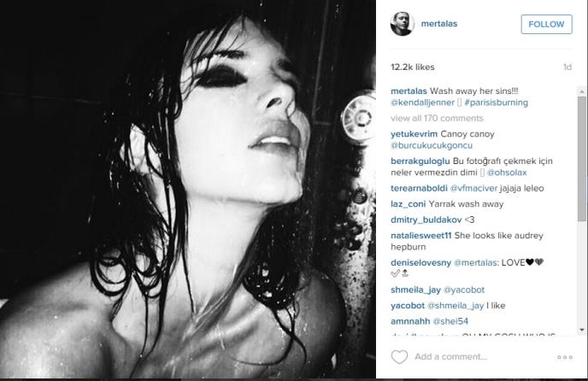Open mentioned @ohsolax profile
Image resolution: width=588 pixels, height=381 pixels.
tap(507, 173)
